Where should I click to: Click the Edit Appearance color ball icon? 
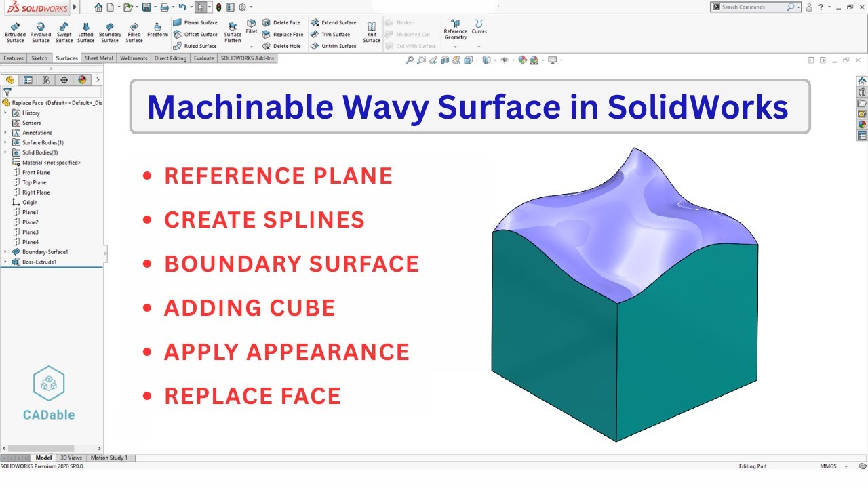coord(522,60)
